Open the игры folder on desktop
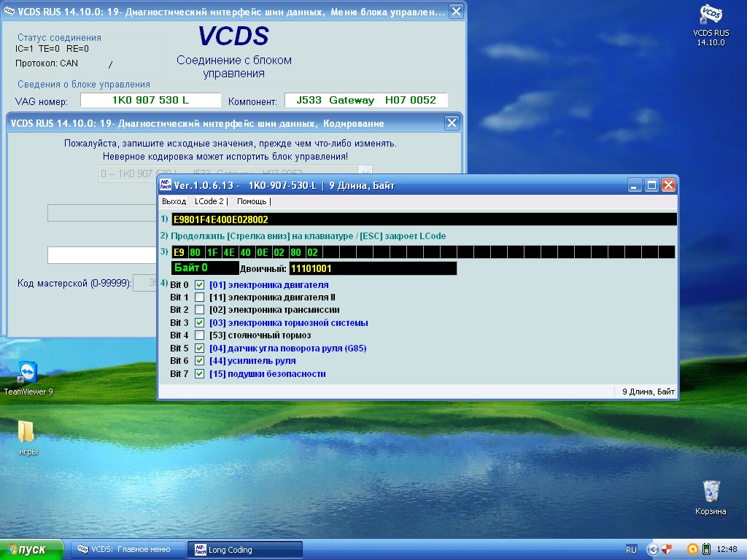This screenshot has width=747, height=560. (x=28, y=437)
